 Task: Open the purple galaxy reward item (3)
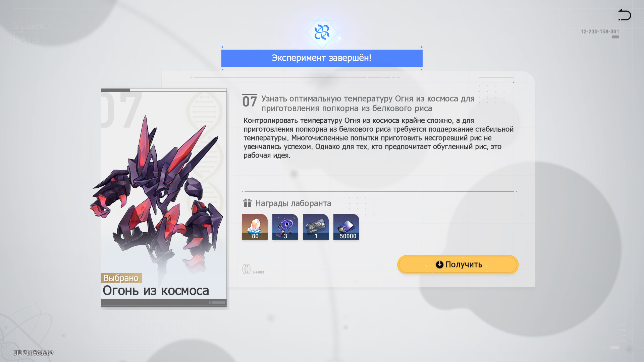[x=285, y=227]
